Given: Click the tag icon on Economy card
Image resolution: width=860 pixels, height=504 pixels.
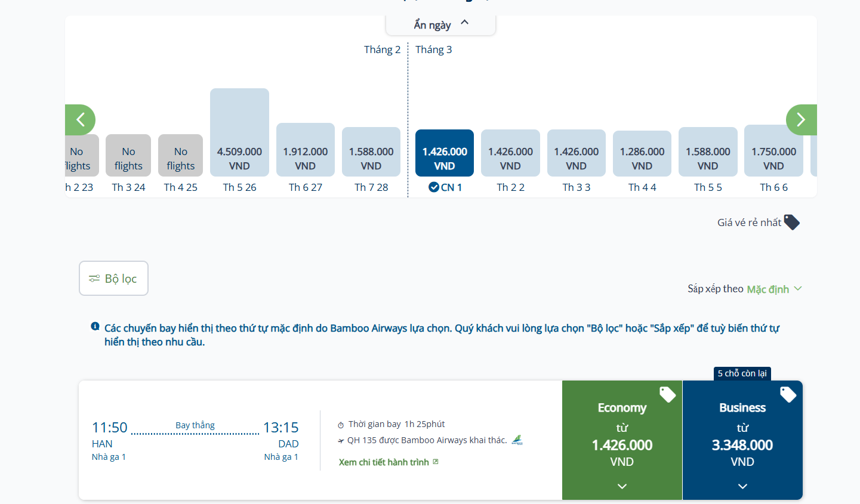Looking at the screenshot, I should coord(667,394).
